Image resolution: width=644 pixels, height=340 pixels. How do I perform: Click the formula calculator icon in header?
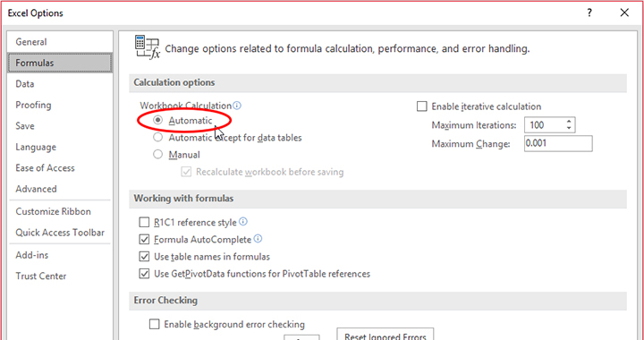(147, 47)
